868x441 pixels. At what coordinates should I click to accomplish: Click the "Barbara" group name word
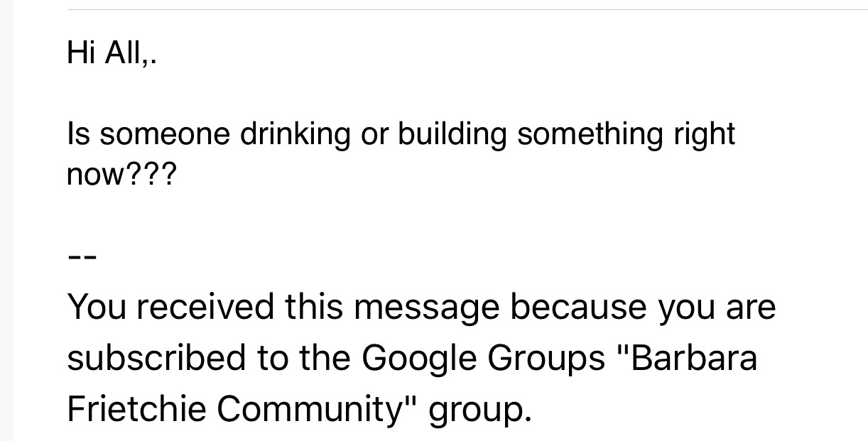(x=693, y=358)
